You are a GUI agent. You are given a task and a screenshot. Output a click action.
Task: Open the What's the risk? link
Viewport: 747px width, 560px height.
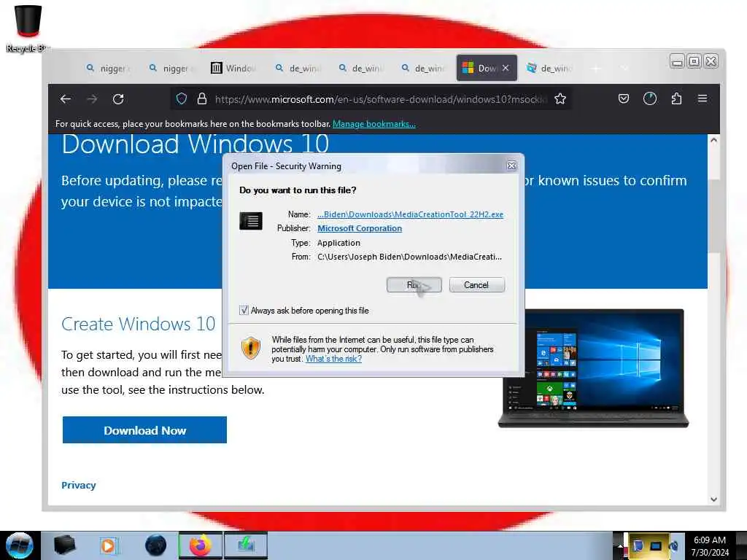click(333, 359)
